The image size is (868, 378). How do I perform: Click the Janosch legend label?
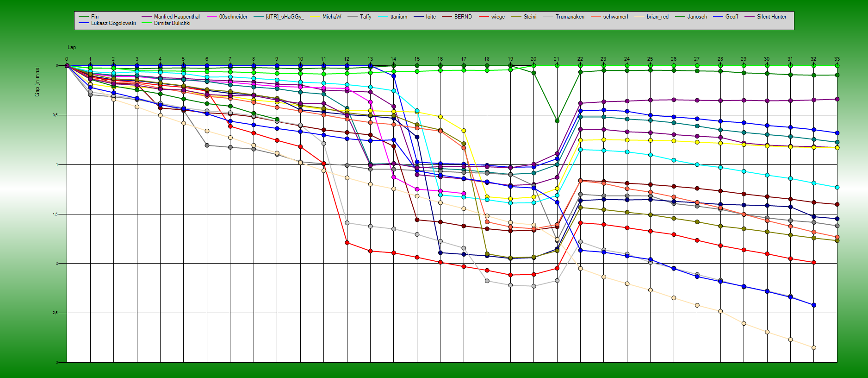click(697, 17)
